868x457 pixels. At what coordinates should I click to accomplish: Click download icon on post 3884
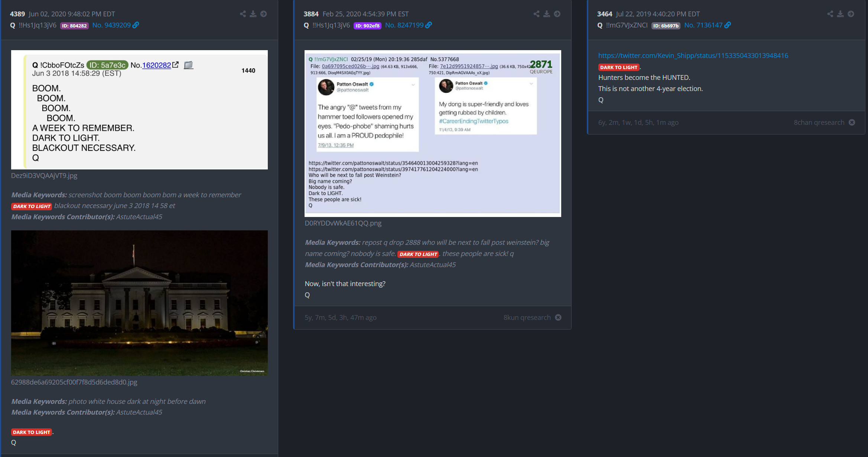click(547, 14)
